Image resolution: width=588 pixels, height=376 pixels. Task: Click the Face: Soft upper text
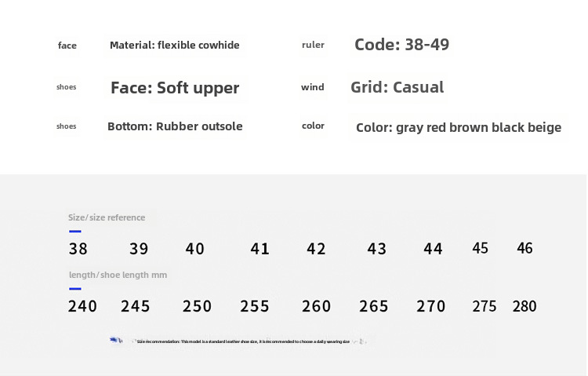click(175, 88)
